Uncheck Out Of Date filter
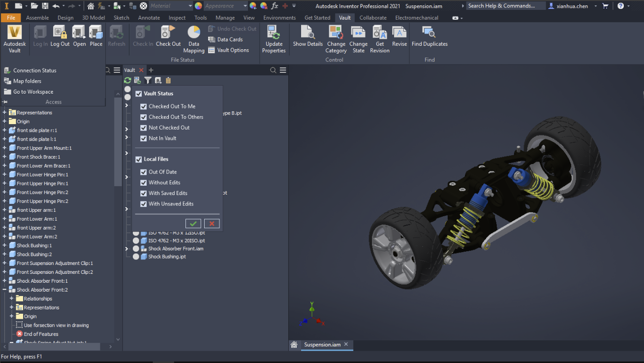 [x=144, y=172]
